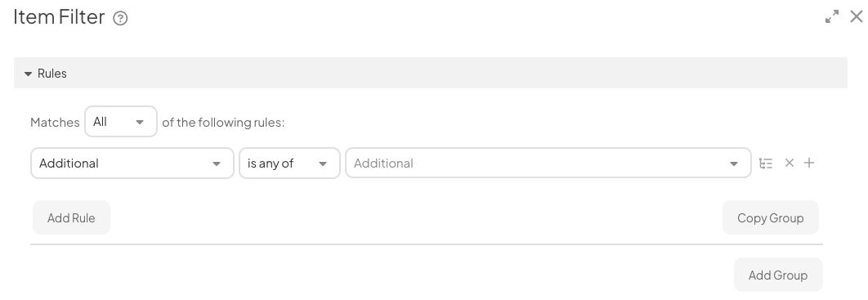Viewport: 868px width, 300px height.
Task: Open the Additional field selector dropdown
Action: (x=132, y=163)
